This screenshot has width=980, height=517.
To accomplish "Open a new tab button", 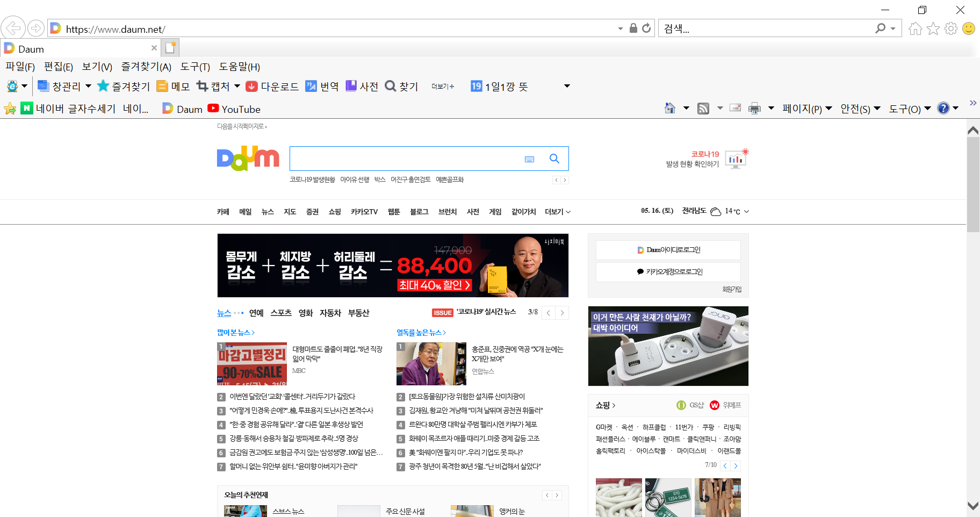I will 171,48.
